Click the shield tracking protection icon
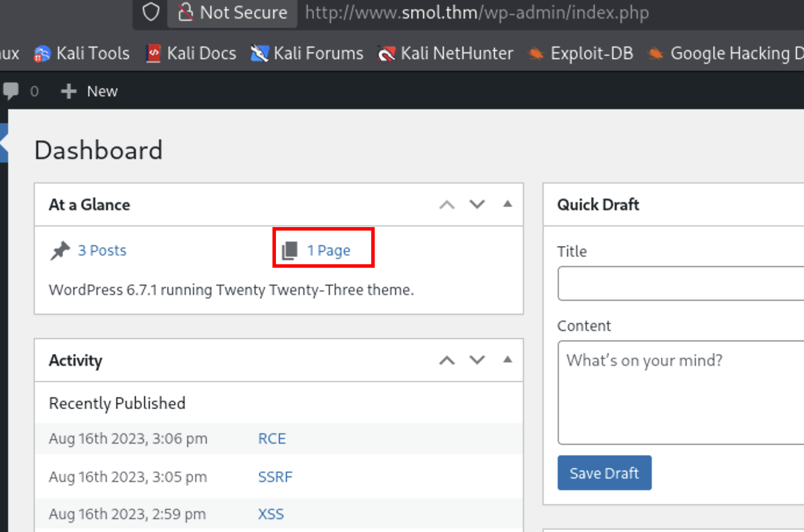Image resolution: width=804 pixels, height=532 pixels. coord(151,12)
